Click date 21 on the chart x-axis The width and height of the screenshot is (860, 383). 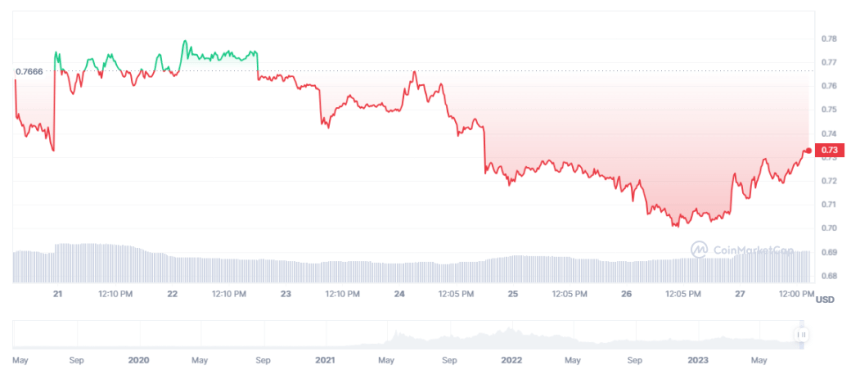tap(58, 294)
